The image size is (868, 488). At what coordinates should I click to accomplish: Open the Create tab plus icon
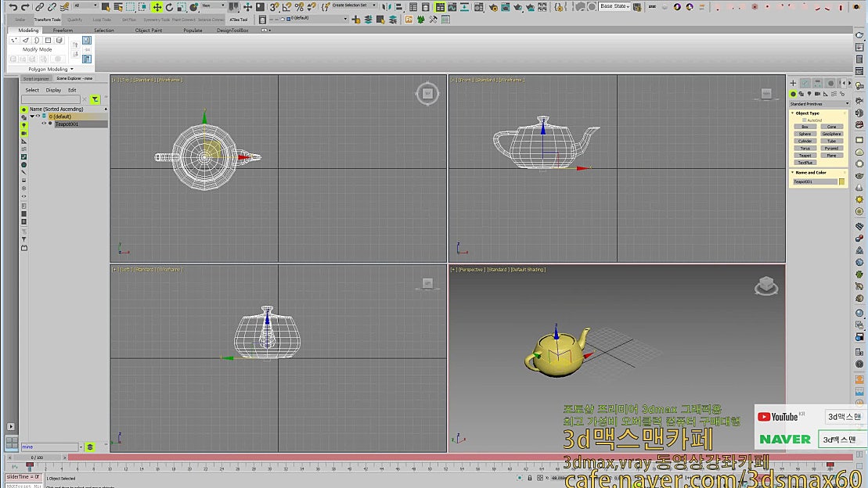pos(793,83)
